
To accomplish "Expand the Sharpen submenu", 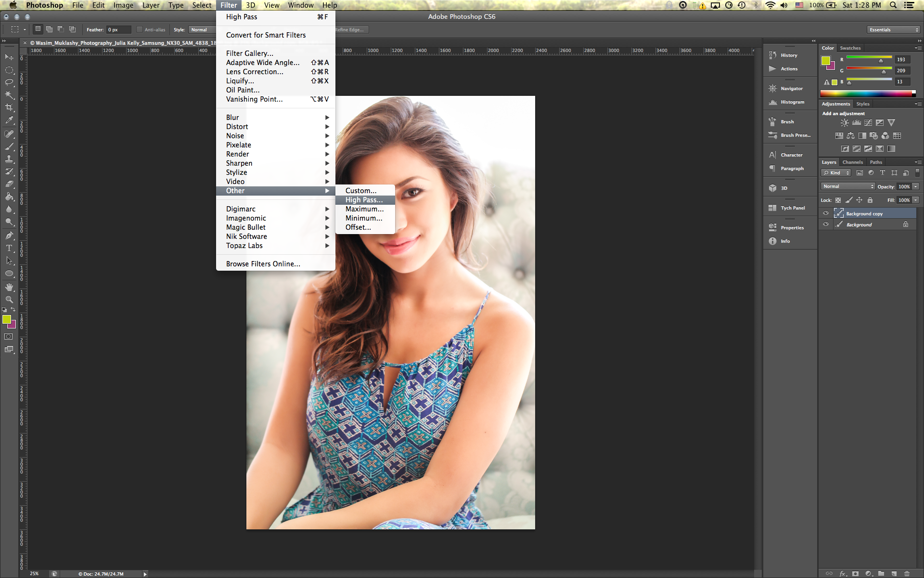I will [276, 163].
